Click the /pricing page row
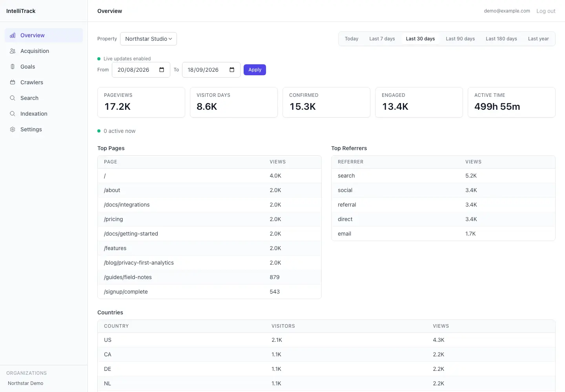The height and width of the screenshot is (392, 565). [x=210, y=219]
